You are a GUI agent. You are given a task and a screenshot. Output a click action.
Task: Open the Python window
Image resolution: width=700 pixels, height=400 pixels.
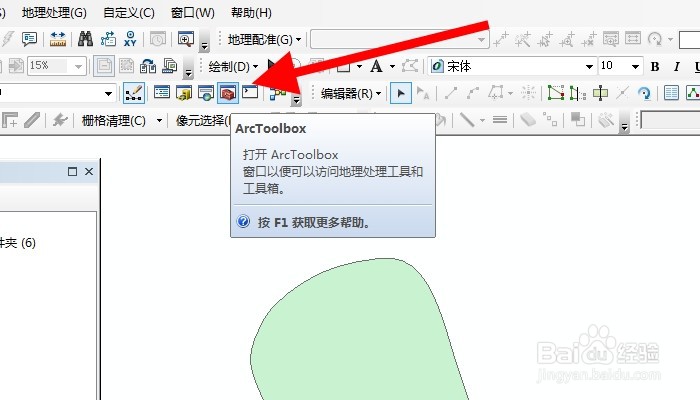[x=250, y=92]
